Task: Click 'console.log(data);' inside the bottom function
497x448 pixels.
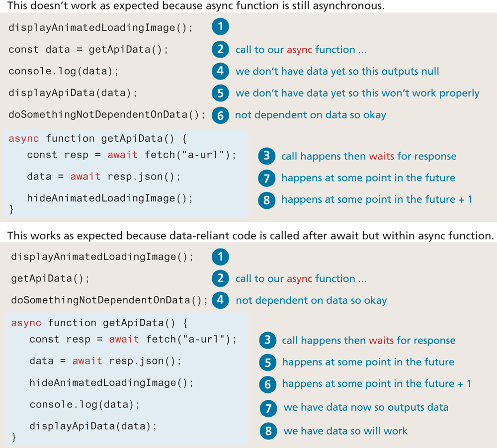Action: coord(84,405)
